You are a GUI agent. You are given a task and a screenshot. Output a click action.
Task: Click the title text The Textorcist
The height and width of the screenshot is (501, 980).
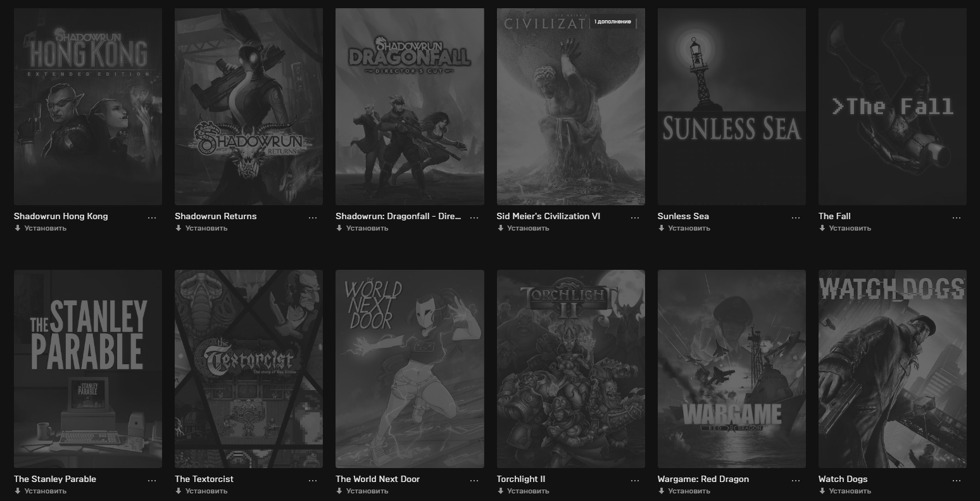pyautogui.click(x=204, y=479)
